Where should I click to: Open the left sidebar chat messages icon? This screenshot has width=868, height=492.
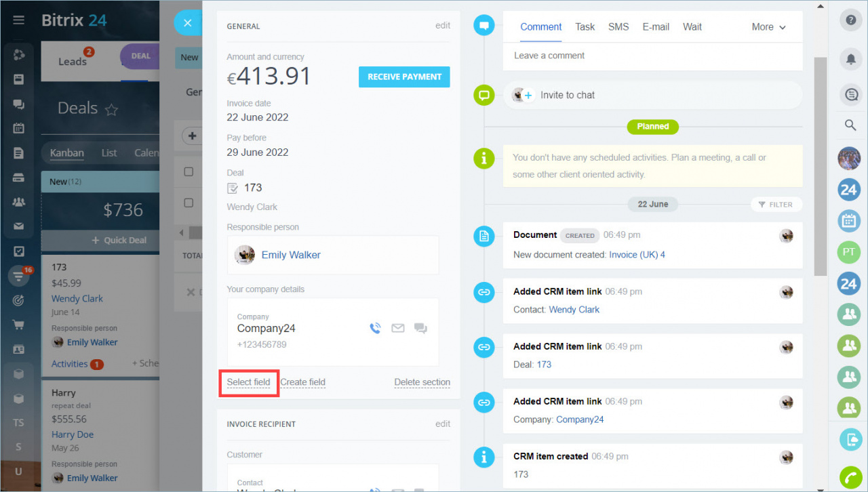point(19,104)
